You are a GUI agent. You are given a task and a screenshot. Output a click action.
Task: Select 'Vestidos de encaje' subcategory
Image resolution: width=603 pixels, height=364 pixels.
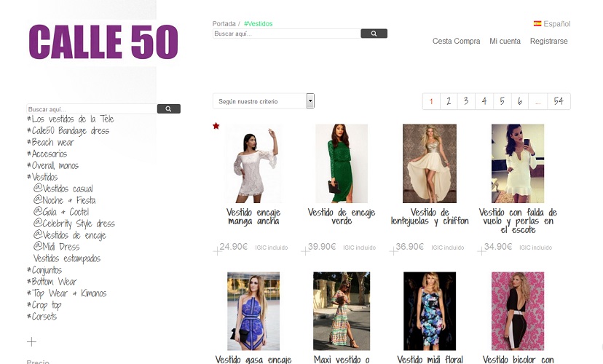tap(70, 235)
